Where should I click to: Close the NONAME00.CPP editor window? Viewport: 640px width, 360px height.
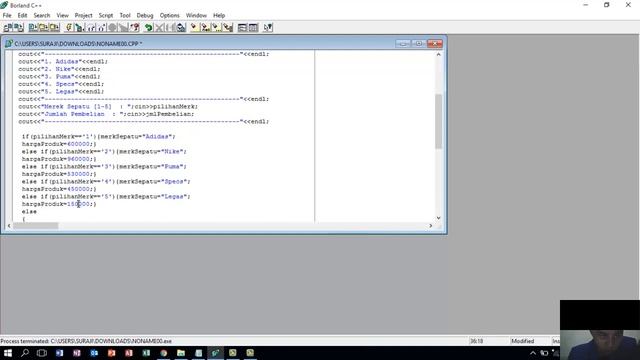pos(435,43)
